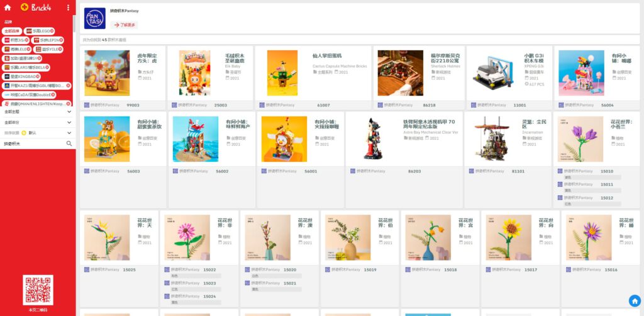This screenshot has width=644, height=316.
Task: Open the 56001 winged bear coffee set thumbnail
Action: coord(284,139)
